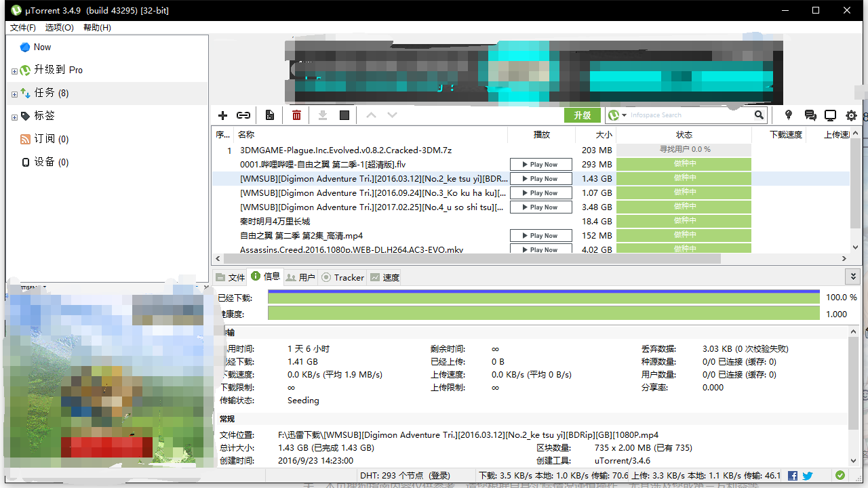
Task: Expand the 升级到 Pro tree node
Action: [x=14, y=71]
